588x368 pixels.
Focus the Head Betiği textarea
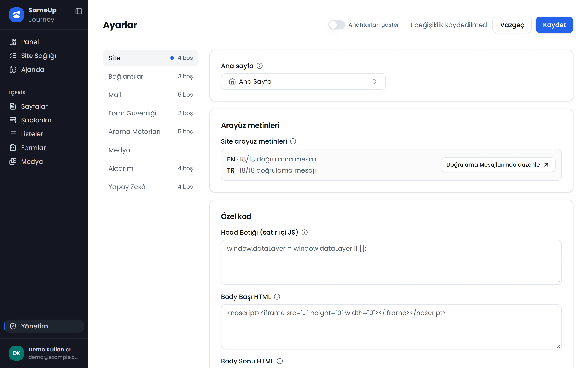[x=391, y=262]
